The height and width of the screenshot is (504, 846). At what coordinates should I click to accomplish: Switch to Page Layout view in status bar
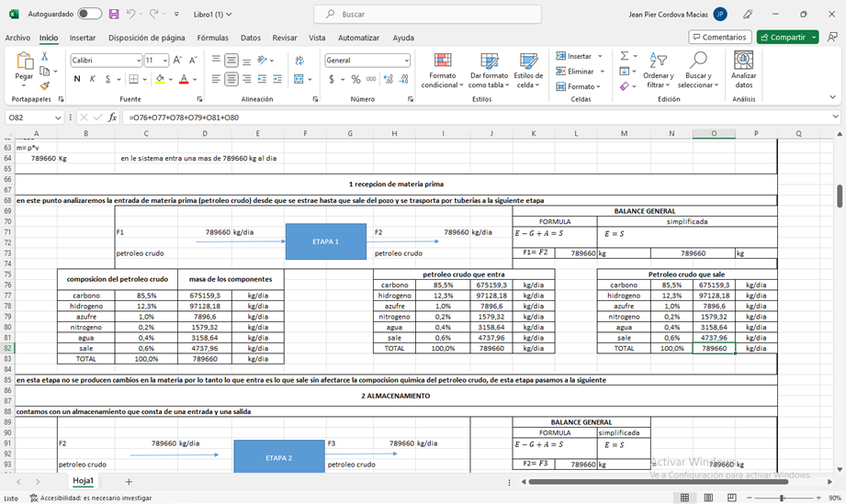708,498
